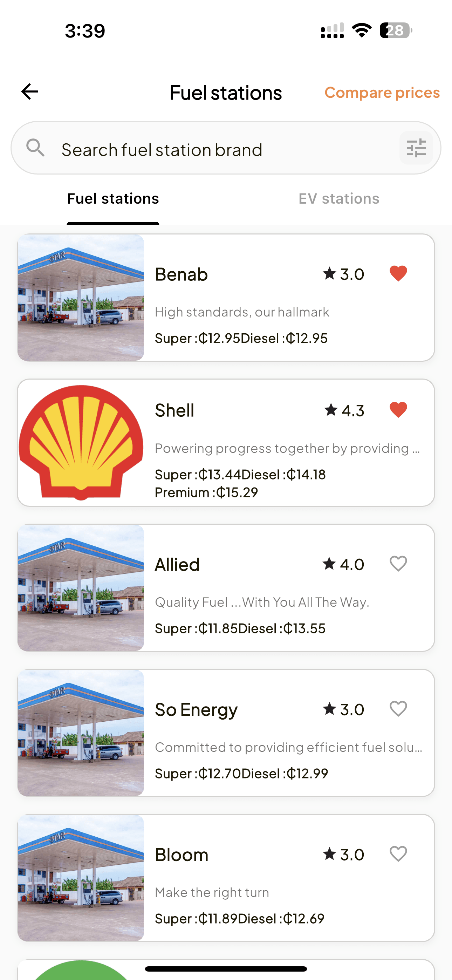This screenshot has width=452, height=980.
Task: Click the Benab star rating icon
Action: 329,273
